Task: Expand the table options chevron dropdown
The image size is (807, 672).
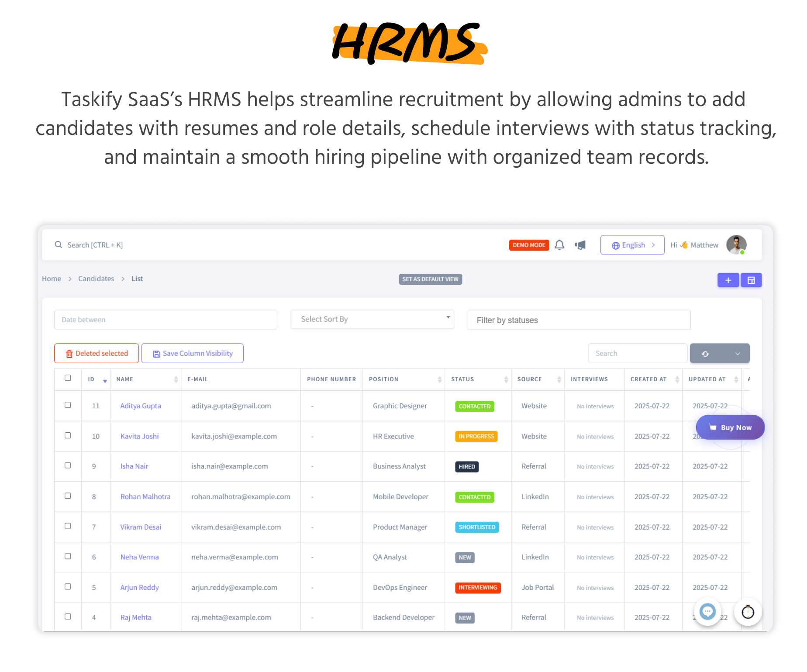Action: [x=737, y=354]
